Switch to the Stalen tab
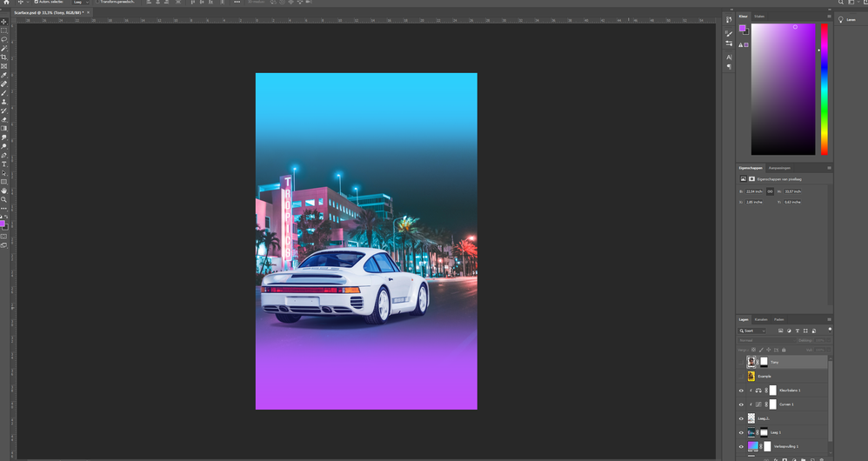The height and width of the screenshot is (461, 868). tap(759, 16)
